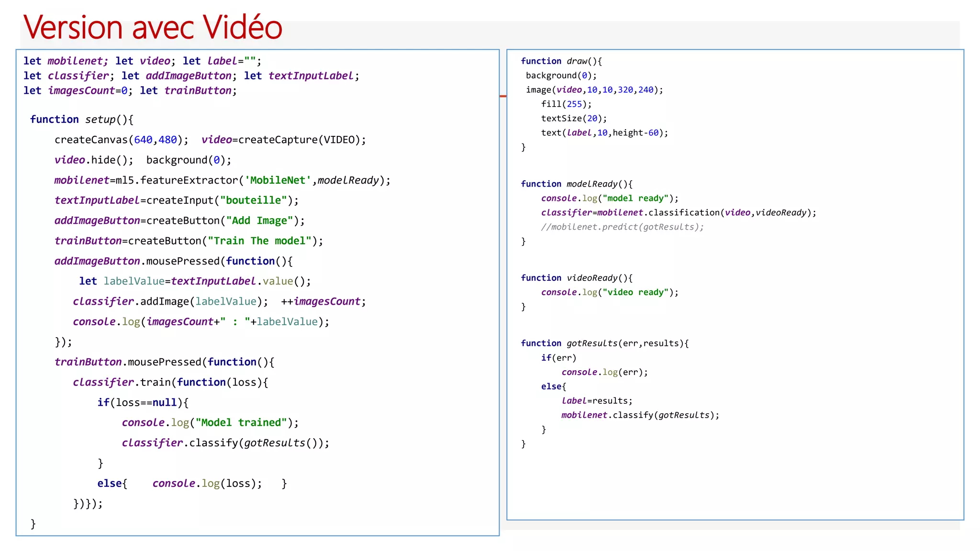The image size is (980, 551).
Task: Click the line 'function modelReady(){'
Action: click(x=577, y=184)
